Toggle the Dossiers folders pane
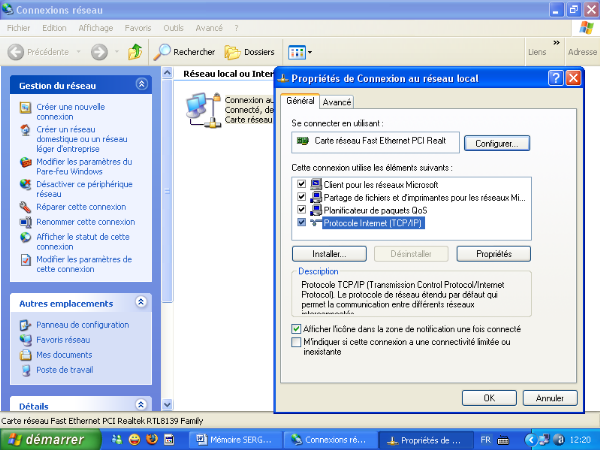The width and height of the screenshot is (600, 450). click(x=249, y=52)
